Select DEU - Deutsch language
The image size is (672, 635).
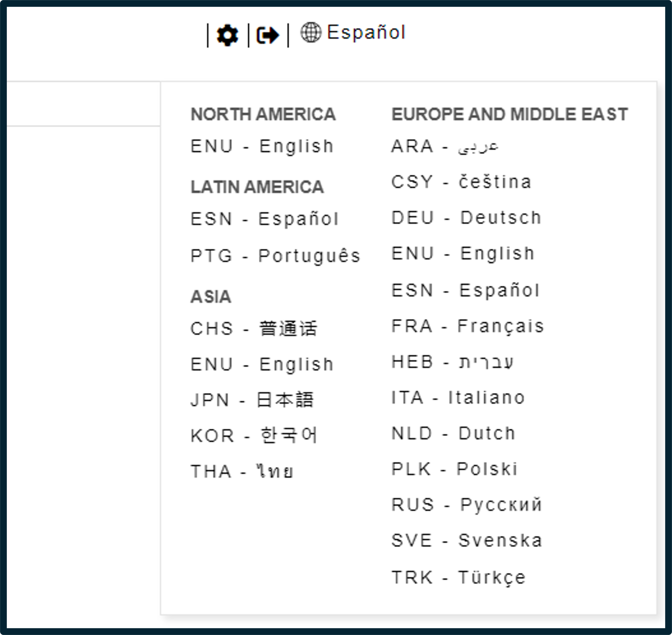pos(467,218)
